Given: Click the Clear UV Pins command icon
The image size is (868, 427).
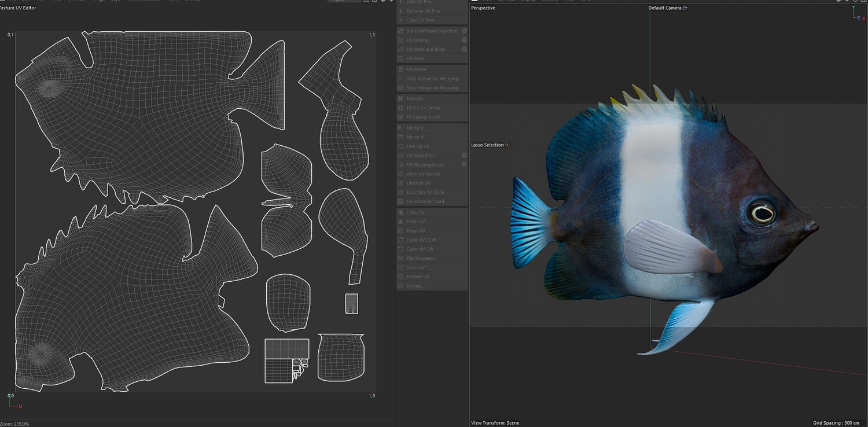Looking at the screenshot, I should [x=400, y=20].
